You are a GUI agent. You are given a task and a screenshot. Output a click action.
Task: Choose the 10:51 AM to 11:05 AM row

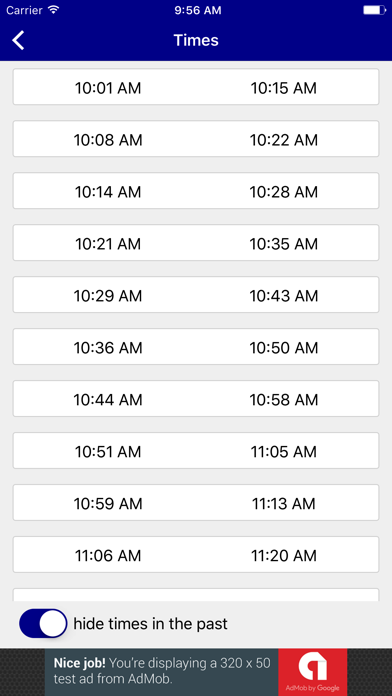pyautogui.click(x=196, y=451)
